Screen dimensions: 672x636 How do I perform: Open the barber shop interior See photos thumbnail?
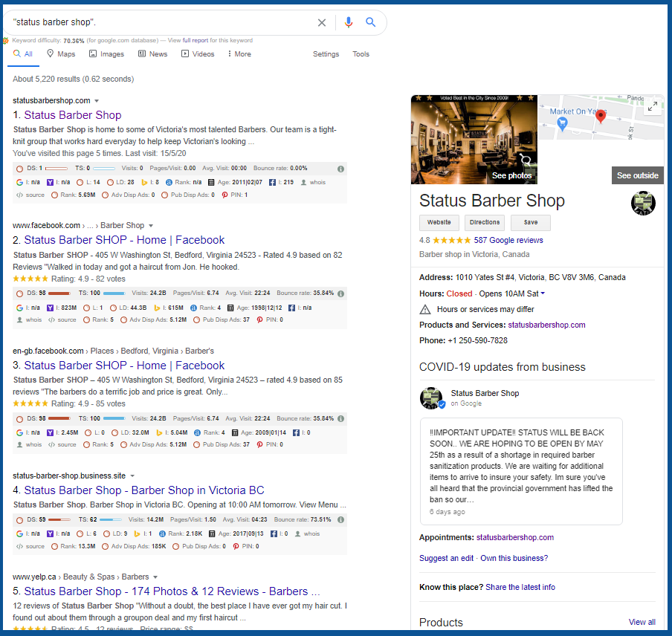point(474,140)
